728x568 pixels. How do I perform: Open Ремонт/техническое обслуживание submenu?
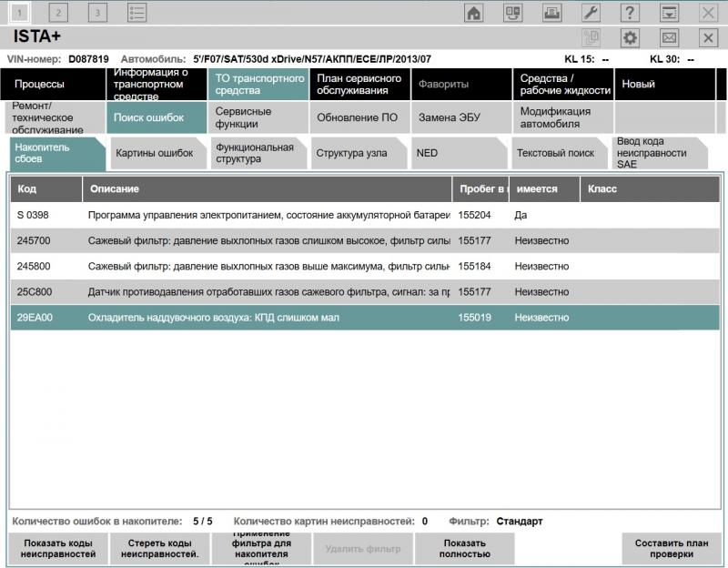coord(55,117)
